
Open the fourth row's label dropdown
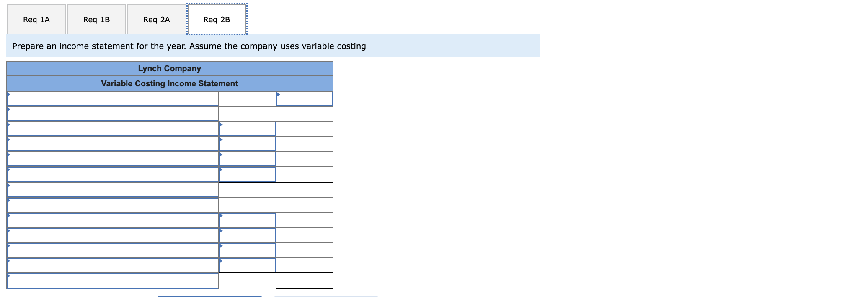[x=113, y=144]
